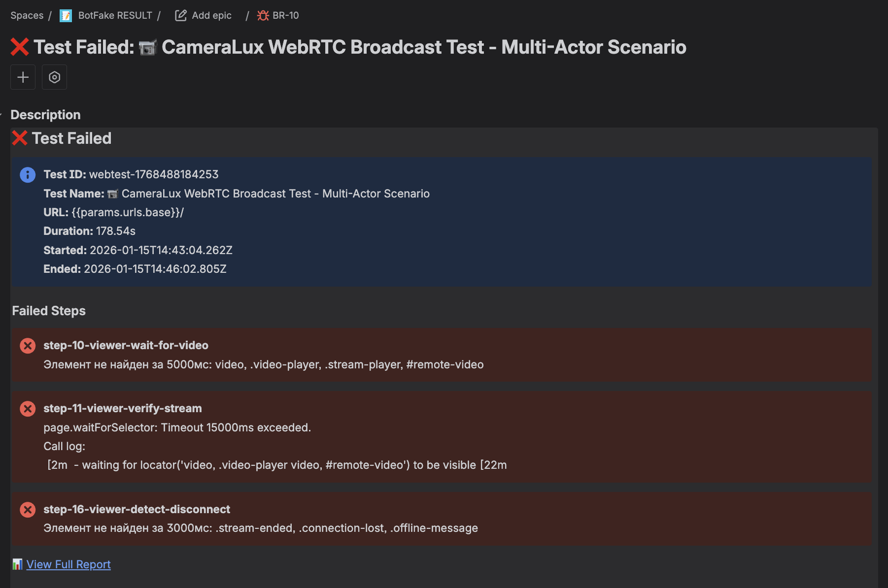Click error icon for step-16-viewer-detect-disconnect
The width and height of the screenshot is (888, 588).
pos(28,510)
